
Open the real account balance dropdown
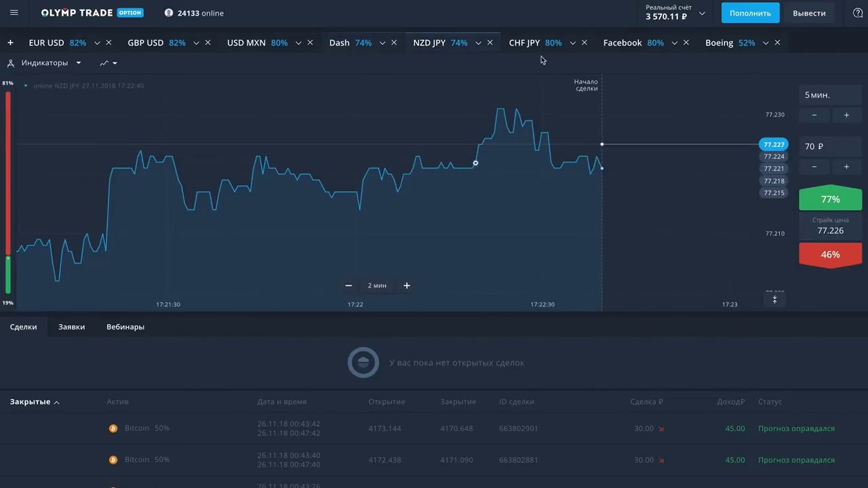coord(702,13)
